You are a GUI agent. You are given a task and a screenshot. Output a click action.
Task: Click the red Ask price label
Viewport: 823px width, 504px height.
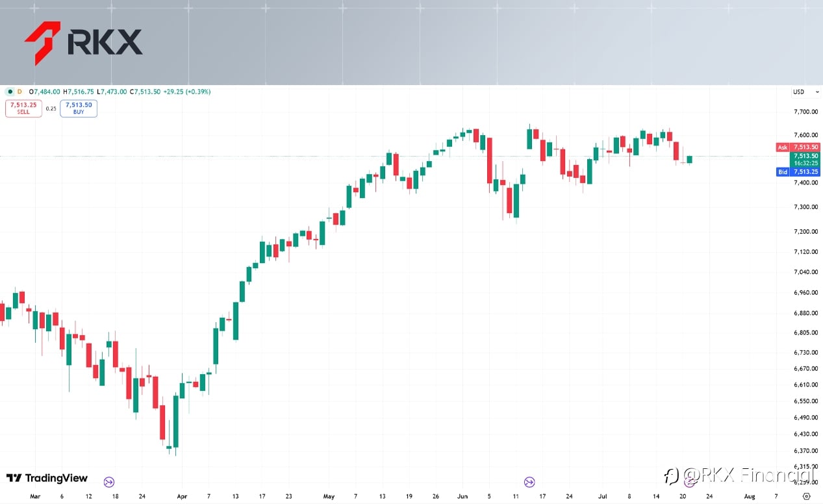798,147
